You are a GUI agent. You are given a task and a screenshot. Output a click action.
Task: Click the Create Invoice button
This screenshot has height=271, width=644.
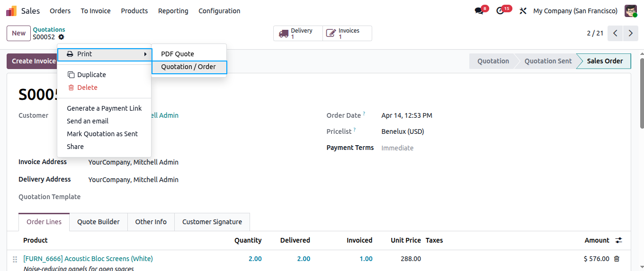(x=31, y=61)
